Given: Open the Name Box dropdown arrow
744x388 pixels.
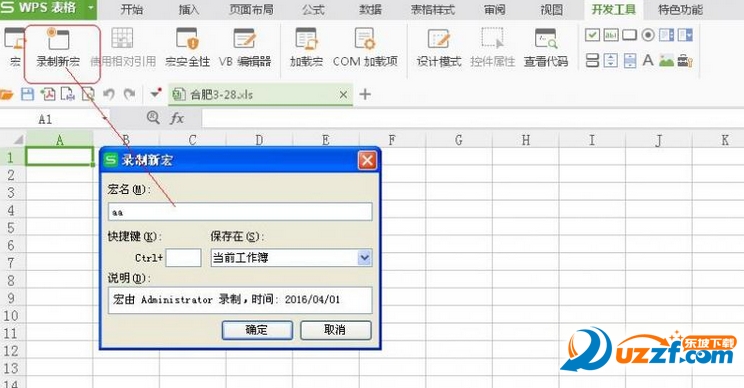Looking at the screenshot, I should pos(104,119).
